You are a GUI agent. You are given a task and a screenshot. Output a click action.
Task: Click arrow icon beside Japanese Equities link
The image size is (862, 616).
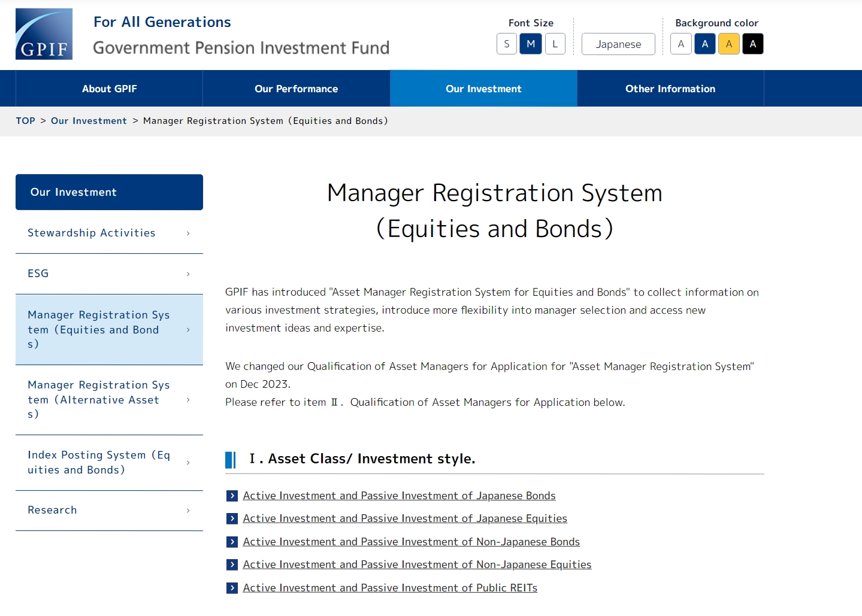click(x=232, y=518)
